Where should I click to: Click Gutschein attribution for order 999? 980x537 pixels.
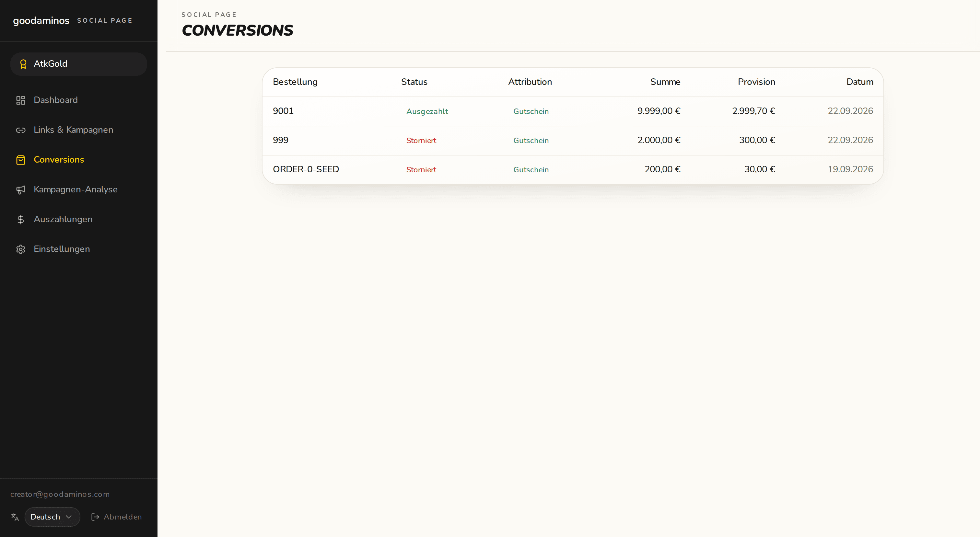531,140
